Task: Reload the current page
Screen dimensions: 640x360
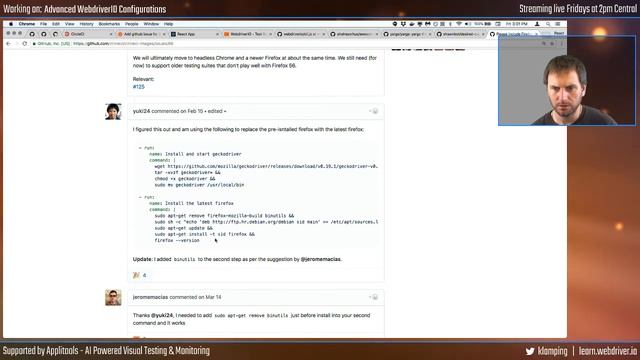Action: click(x=25, y=44)
